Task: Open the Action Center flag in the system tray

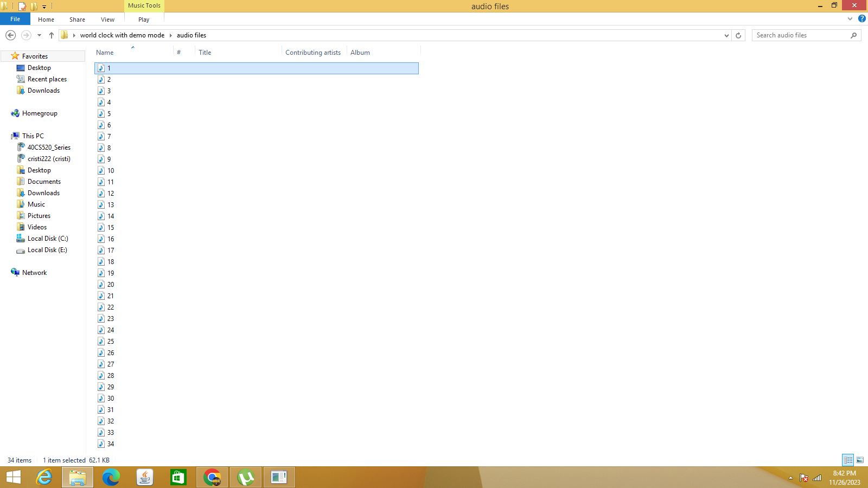Action: click(803, 478)
